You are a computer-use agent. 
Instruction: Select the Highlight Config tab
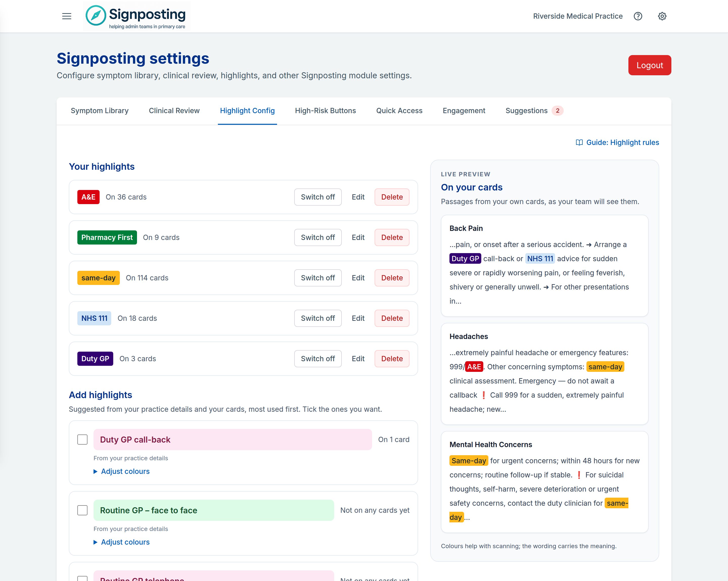[x=247, y=111]
